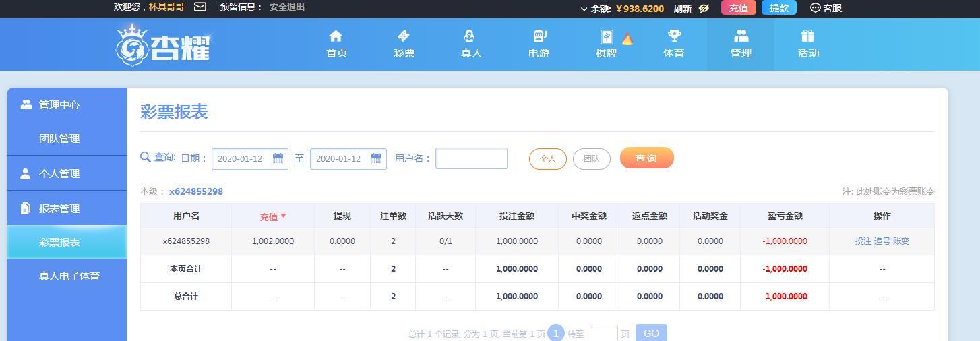Select 体育 label in navigation
This screenshot has width=980, height=341.
click(x=673, y=53)
